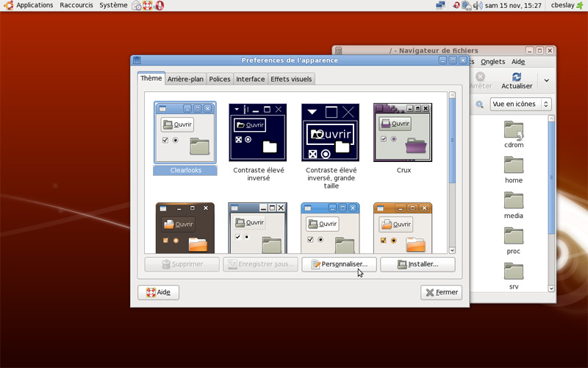Maximize the Navigateur de fichiers window
The height and width of the screenshot is (368, 588).
pyautogui.click(x=539, y=50)
